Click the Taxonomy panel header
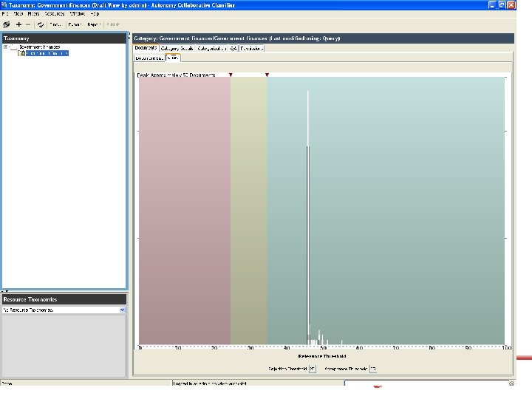532x399 pixels. click(64, 38)
